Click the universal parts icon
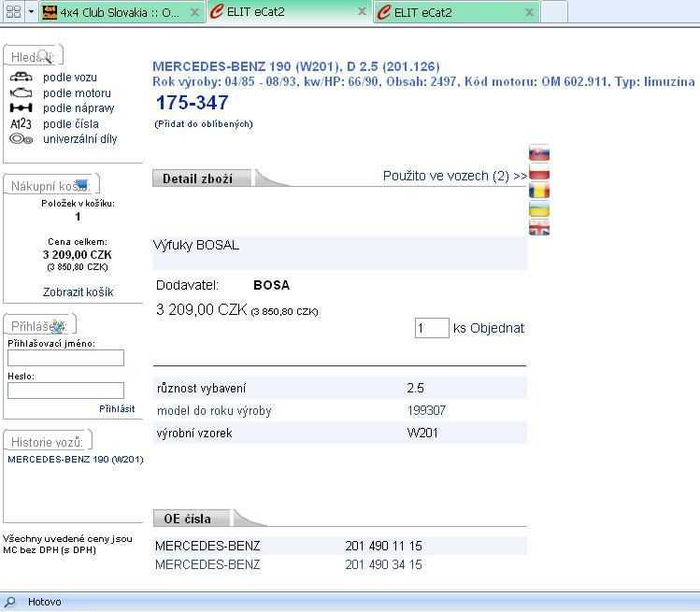The image size is (700, 612). [x=21, y=139]
